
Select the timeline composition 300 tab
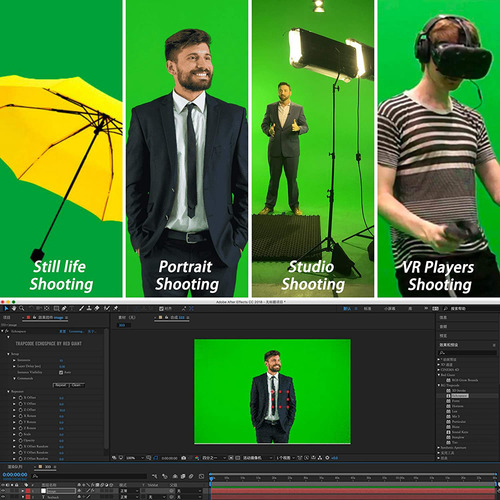click(x=47, y=467)
